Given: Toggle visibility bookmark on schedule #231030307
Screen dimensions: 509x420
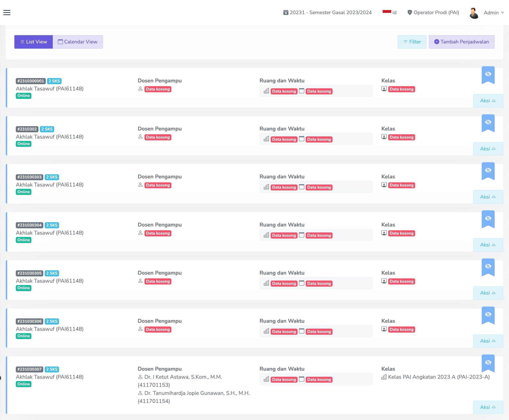Looking at the screenshot, I should (488, 363).
